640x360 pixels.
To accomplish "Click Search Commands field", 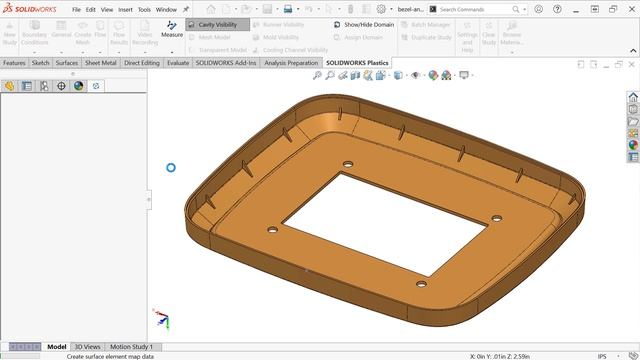I will tap(473, 9).
